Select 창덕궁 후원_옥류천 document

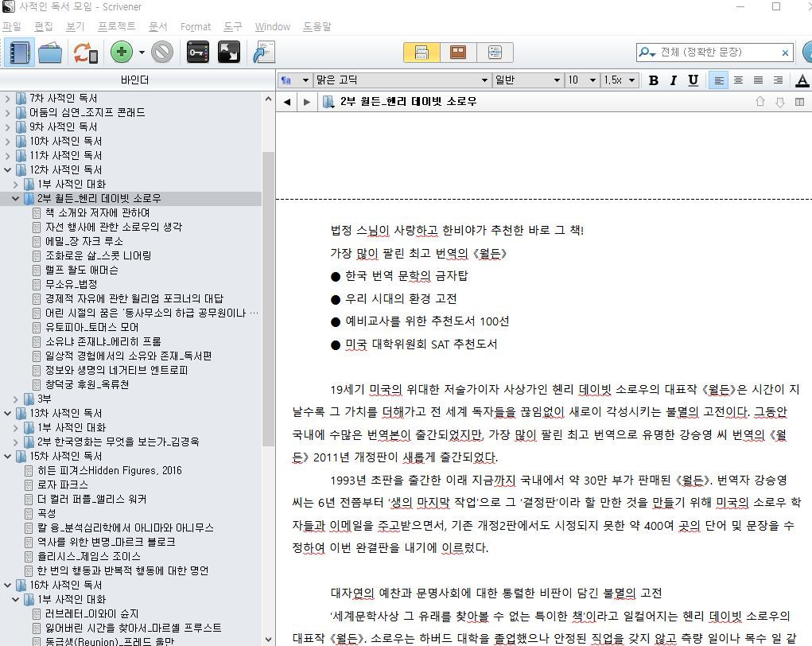click(87, 384)
